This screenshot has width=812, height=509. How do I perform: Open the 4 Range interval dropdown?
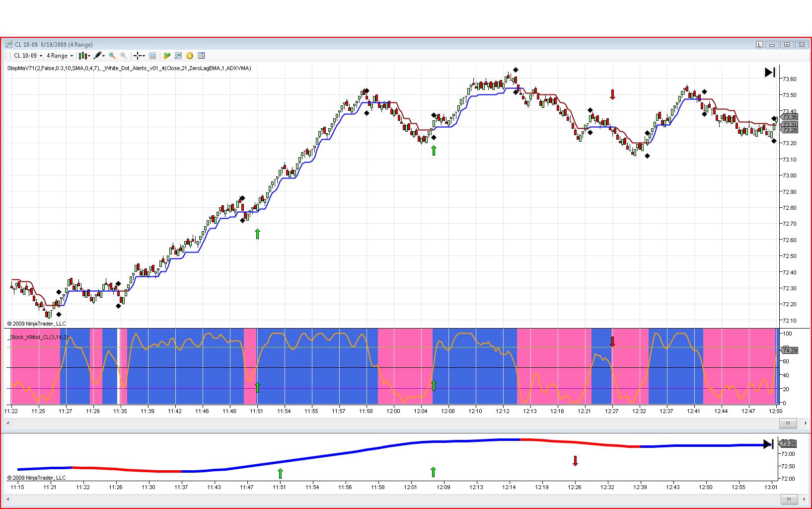point(60,56)
